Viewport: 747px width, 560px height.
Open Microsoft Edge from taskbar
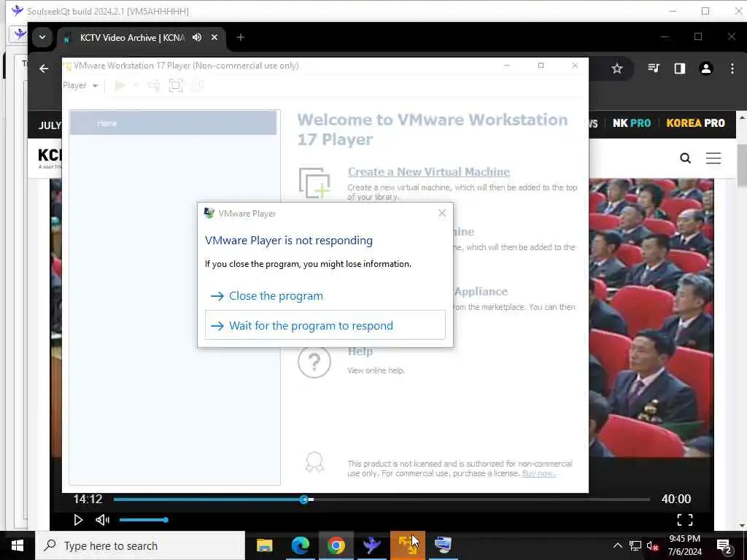tap(300, 545)
